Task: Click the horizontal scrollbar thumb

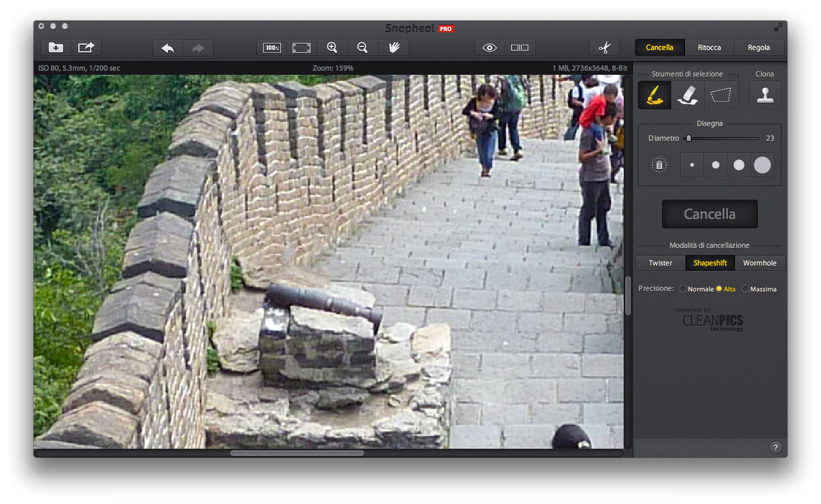Action: (x=297, y=453)
